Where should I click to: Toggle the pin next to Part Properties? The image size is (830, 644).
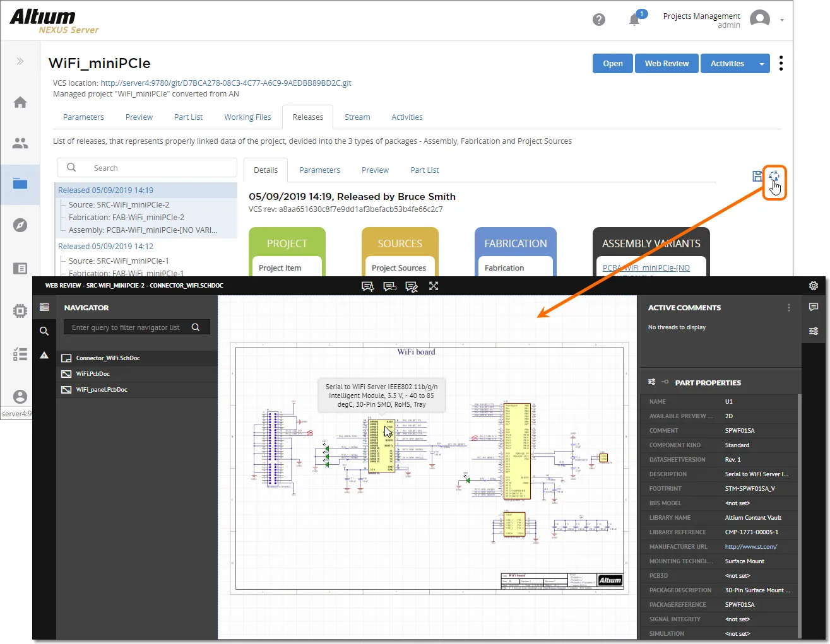click(x=665, y=382)
